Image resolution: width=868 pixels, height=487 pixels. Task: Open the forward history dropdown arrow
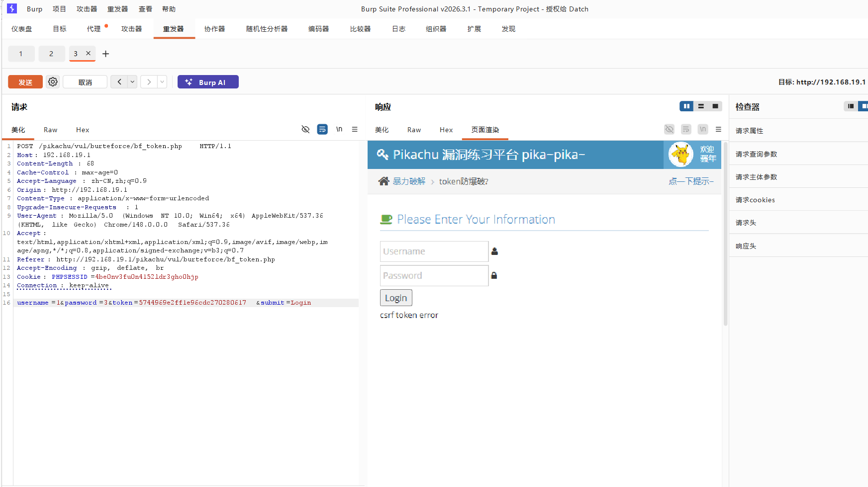(162, 82)
